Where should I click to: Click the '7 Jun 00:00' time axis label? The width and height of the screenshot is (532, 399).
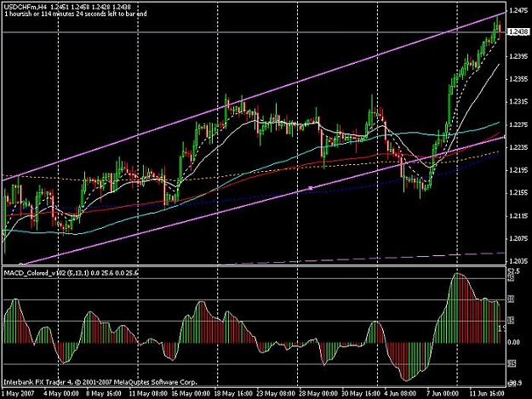[443, 394]
